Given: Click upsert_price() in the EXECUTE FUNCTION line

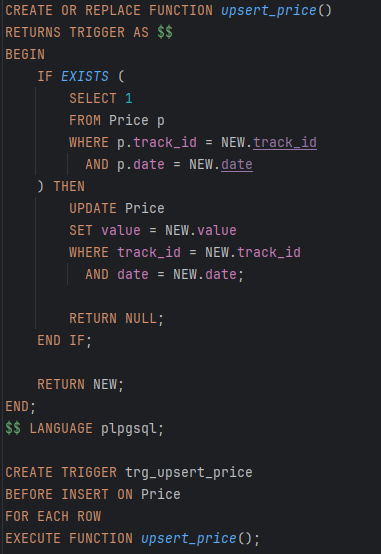Looking at the screenshot, I should (x=197, y=538).
